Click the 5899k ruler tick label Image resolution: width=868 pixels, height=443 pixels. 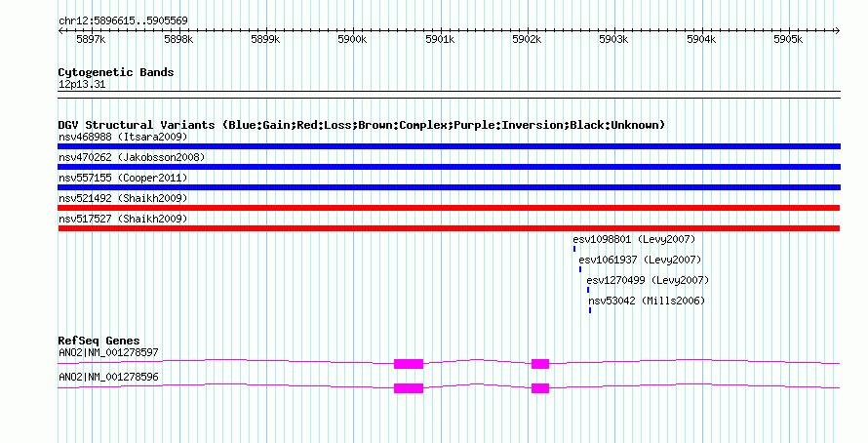[x=265, y=39]
